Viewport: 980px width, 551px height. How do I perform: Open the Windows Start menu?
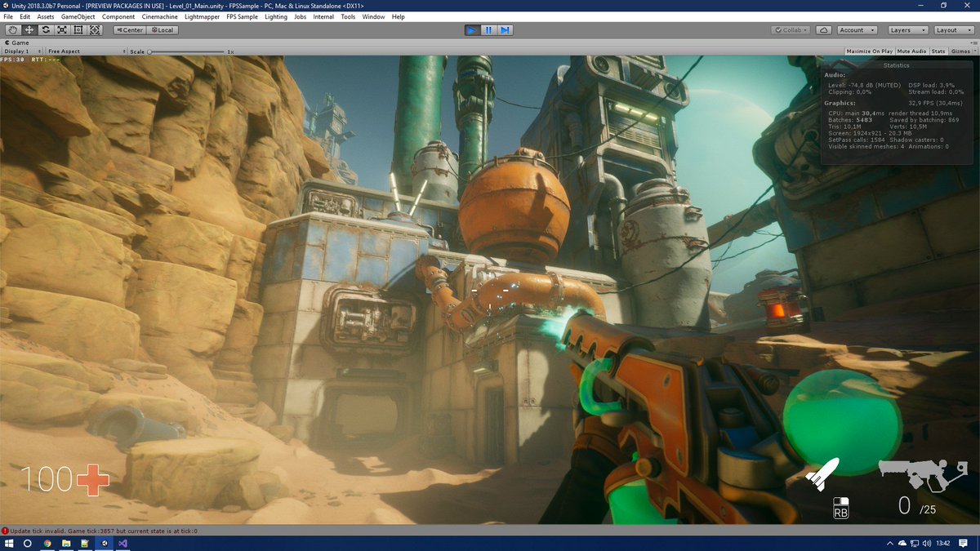click(x=9, y=543)
